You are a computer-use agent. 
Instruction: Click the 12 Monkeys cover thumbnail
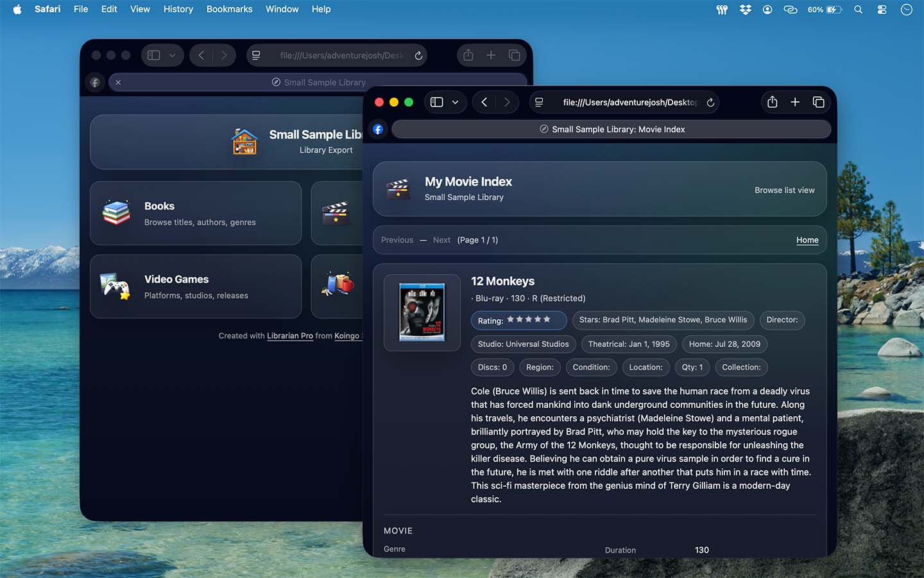422,312
